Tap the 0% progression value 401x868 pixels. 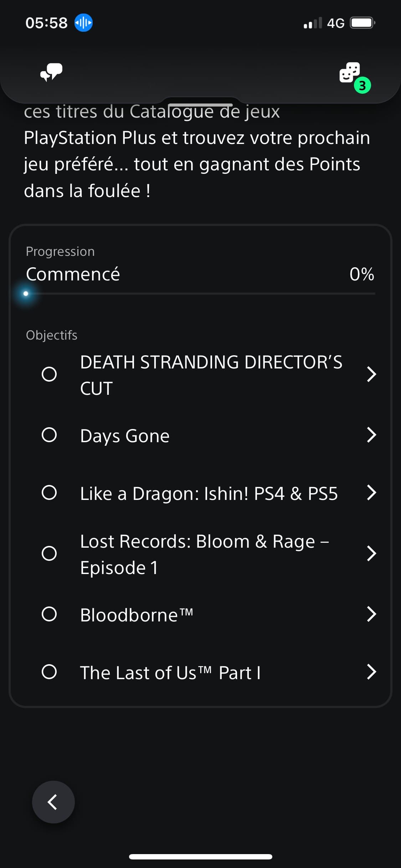point(362,274)
